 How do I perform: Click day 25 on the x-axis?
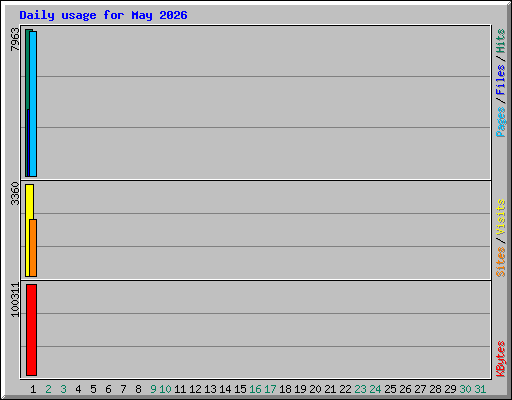pos(390,389)
